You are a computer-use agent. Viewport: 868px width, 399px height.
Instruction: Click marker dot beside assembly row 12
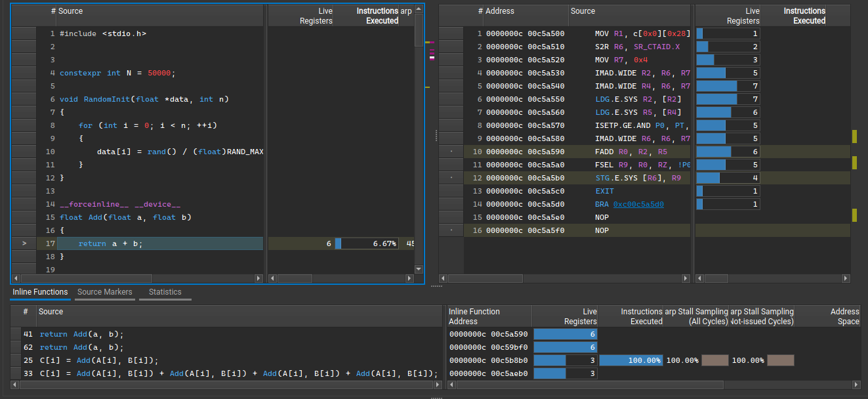(450, 178)
